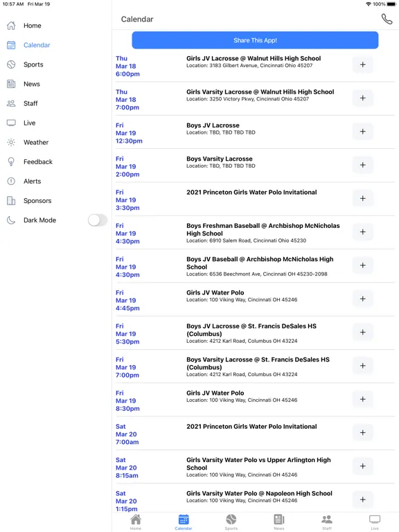Viewport: 399px width, 532px height.
Task: Switch to Home tab in bottom bar
Action: [x=136, y=522]
